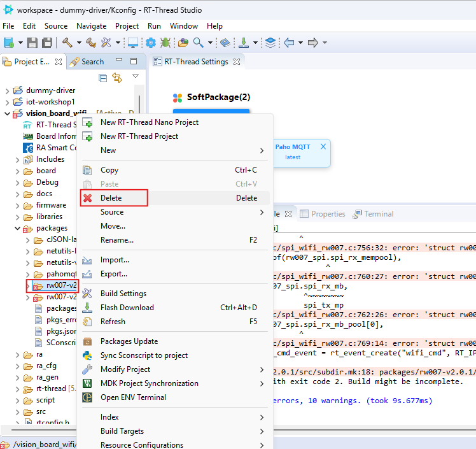
Task: Click the Save icon in toolbar
Action: (32, 43)
